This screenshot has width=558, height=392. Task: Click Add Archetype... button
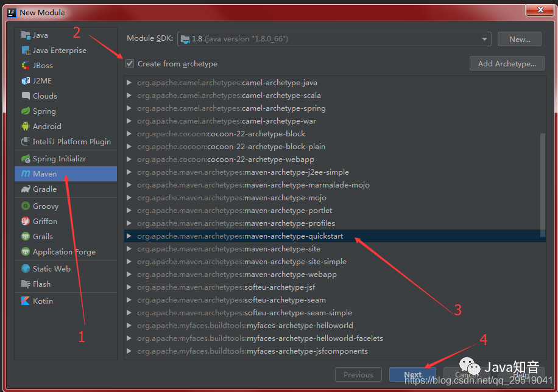pos(507,64)
